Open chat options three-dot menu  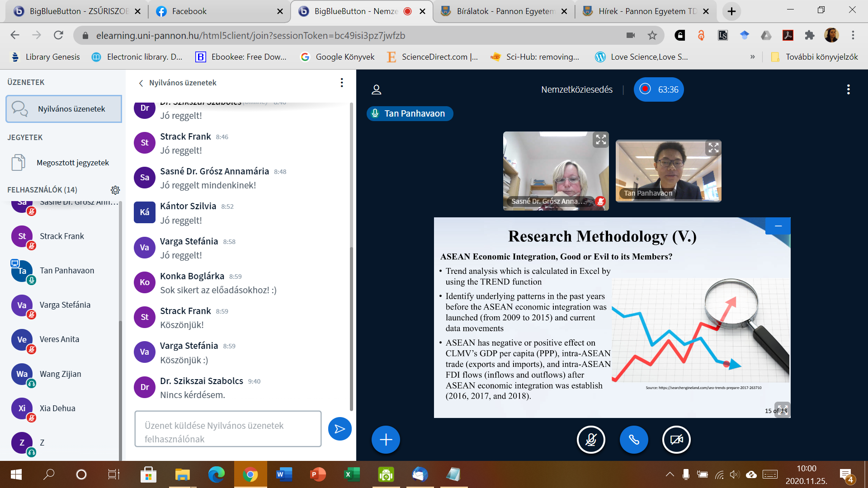click(x=342, y=83)
